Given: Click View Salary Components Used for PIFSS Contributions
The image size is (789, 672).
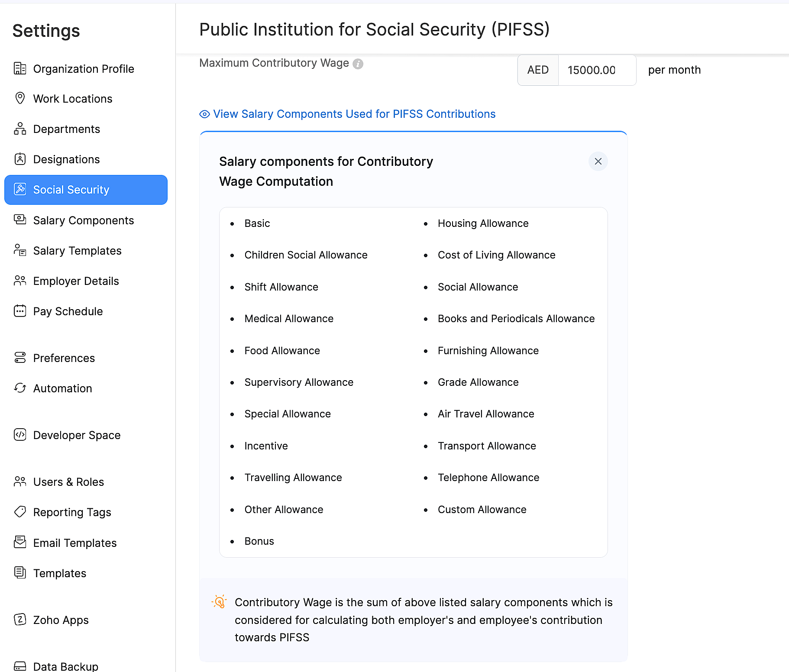Looking at the screenshot, I should (354, 114).
